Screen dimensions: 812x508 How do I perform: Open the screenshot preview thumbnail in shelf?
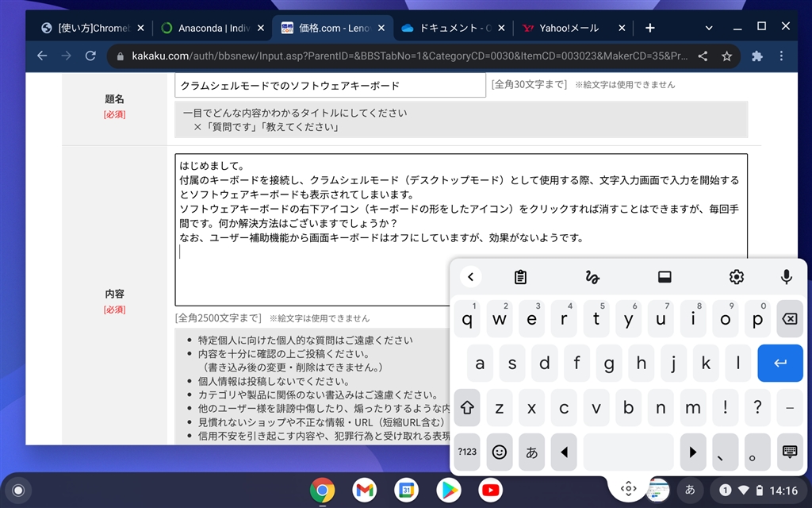point(658,490)
